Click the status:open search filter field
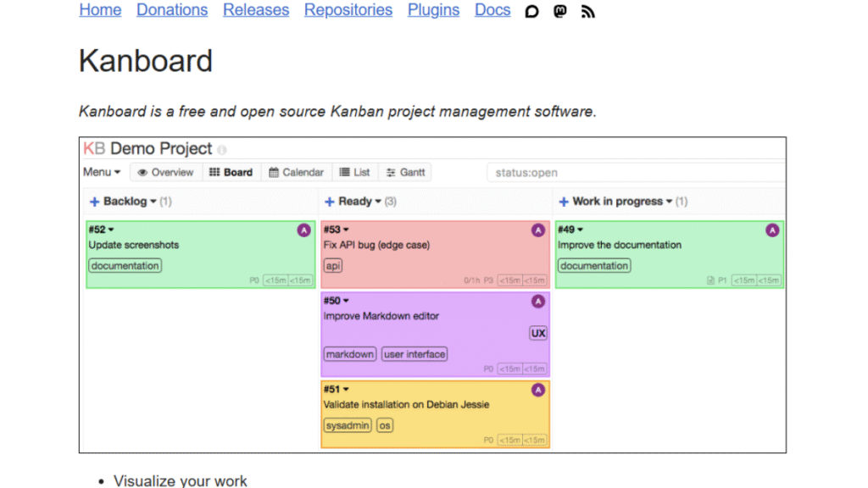 tap(636, 173)
